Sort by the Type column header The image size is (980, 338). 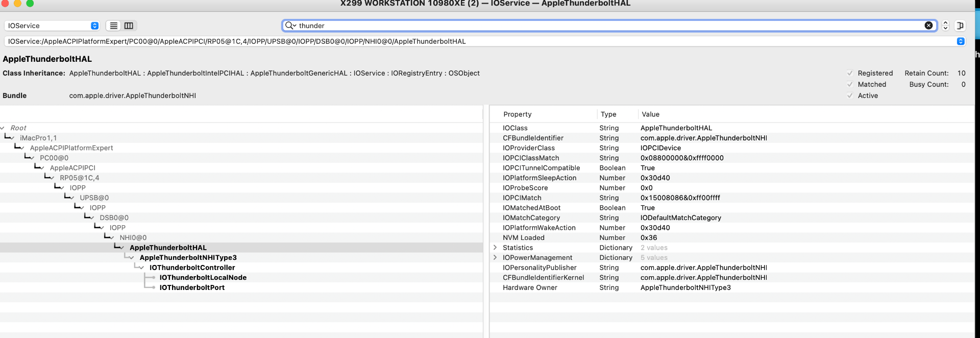[608, 114]
